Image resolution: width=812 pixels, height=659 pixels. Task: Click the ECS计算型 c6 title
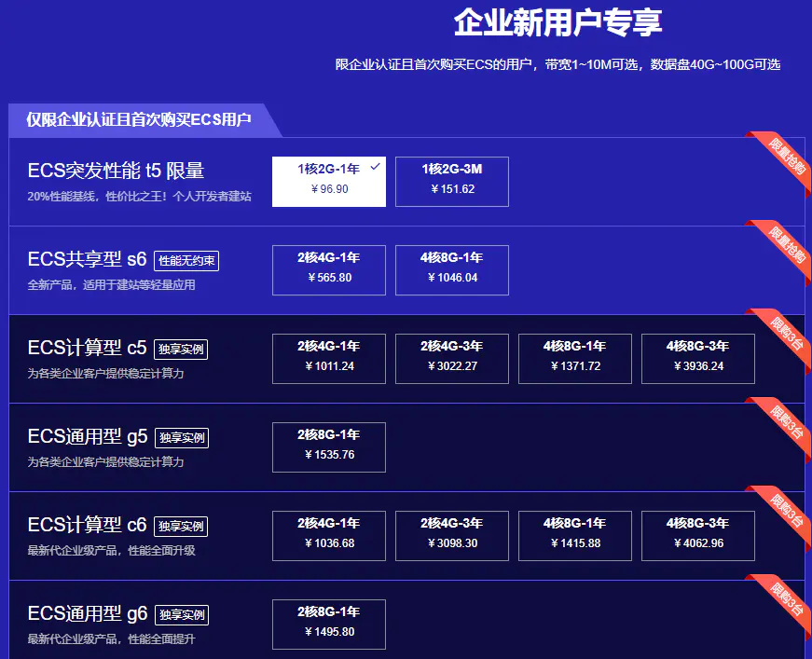[x=87, y=525]
